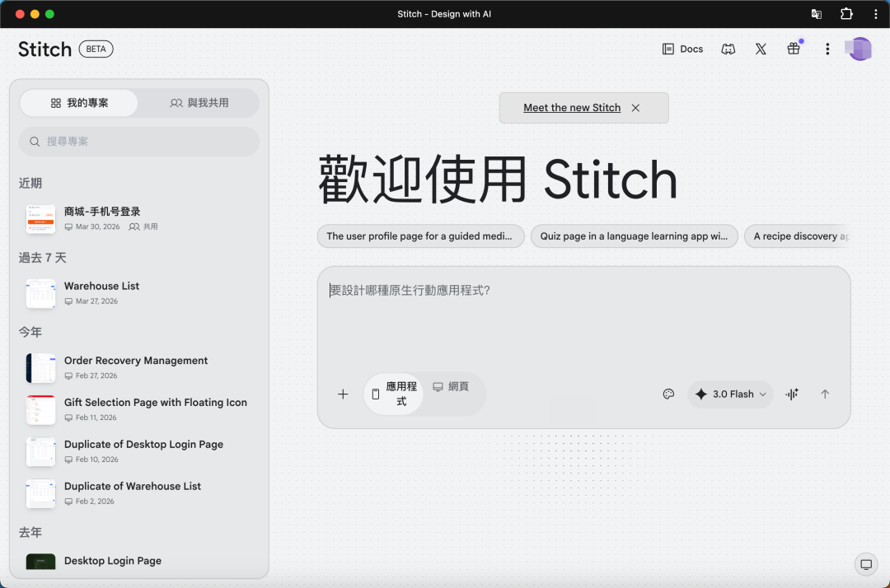Open browser extensions puzzle icon
The width and height of the screenshot is (890, 588).
(x=846, y=14)
